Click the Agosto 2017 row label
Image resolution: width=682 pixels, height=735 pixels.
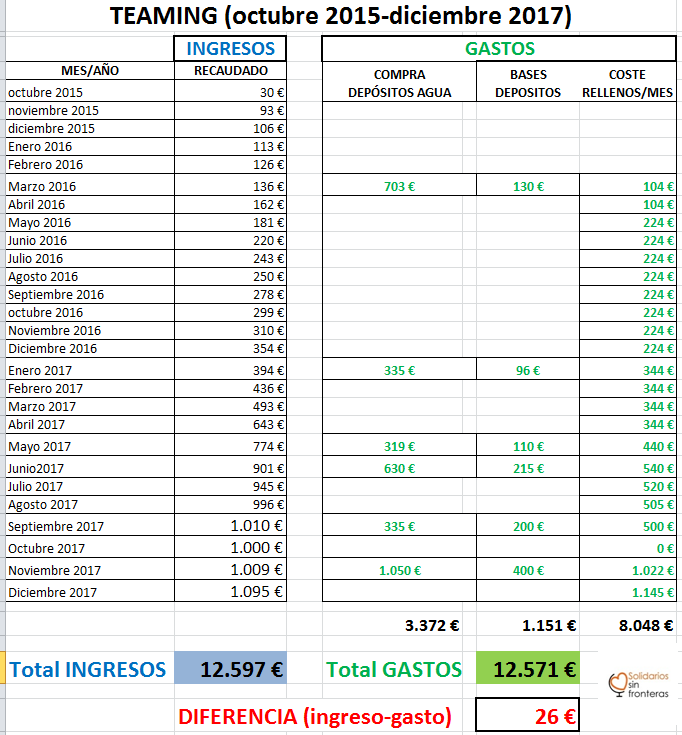[x=90, y=504]
